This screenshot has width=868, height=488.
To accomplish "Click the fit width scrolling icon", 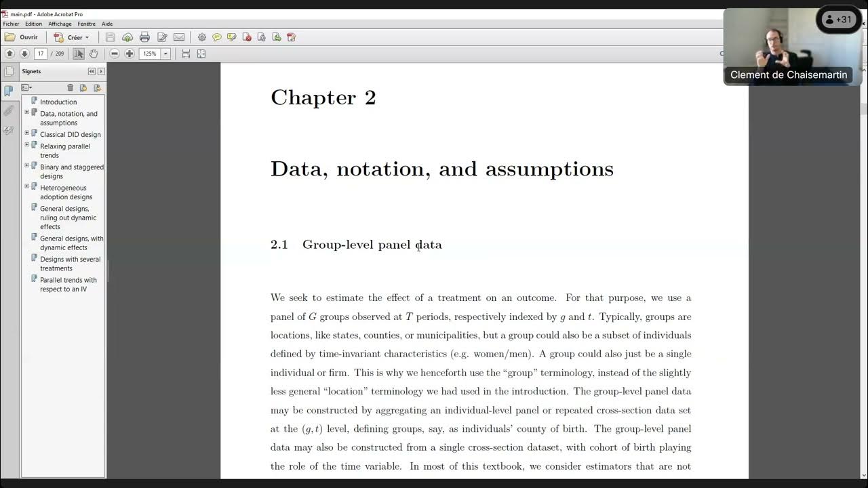I will coord(186,54).
